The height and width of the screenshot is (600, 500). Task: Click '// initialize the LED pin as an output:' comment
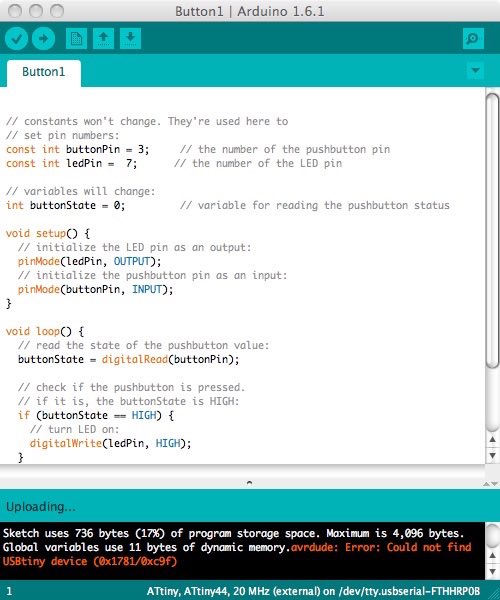[x=134, y=247]
